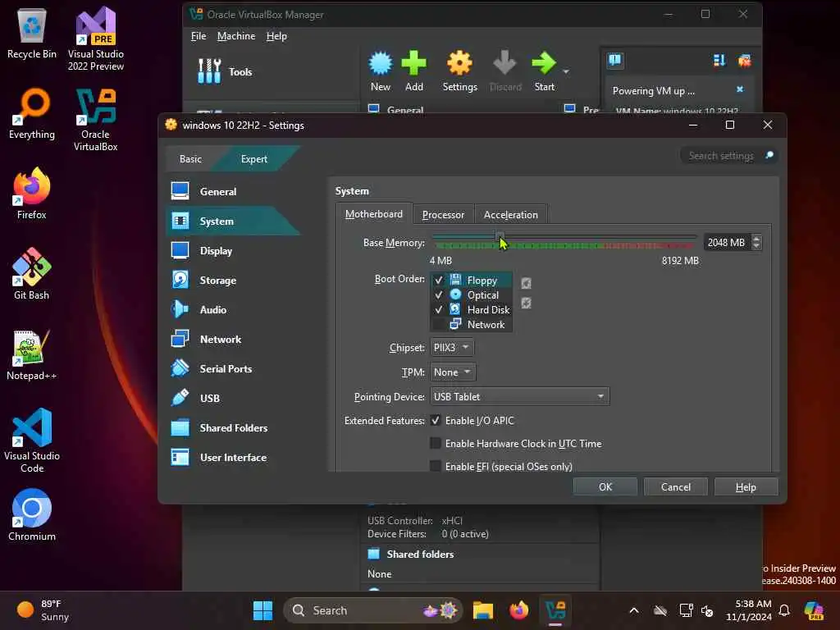Expand Start button dropdown arrow
The width and height of the screenshot is (840, 630).
click(566, 71)
